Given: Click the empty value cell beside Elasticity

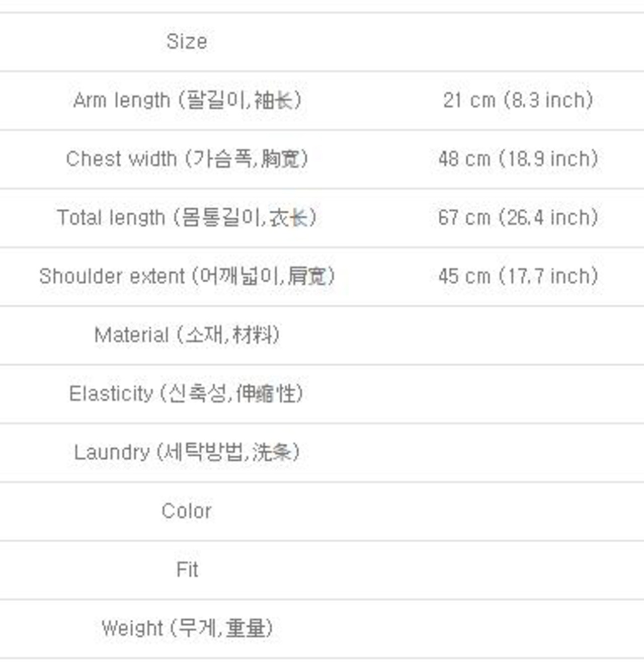Looking at the screenshot, I should pyautogui.click(x=518, y=393).
